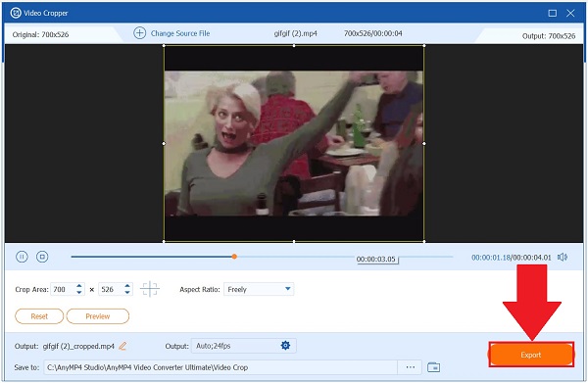Click the 00:00:01.18/00:00:04.01 time readout
The height and width of the screenshot is (383, 588).
click(x=512, y=258)
